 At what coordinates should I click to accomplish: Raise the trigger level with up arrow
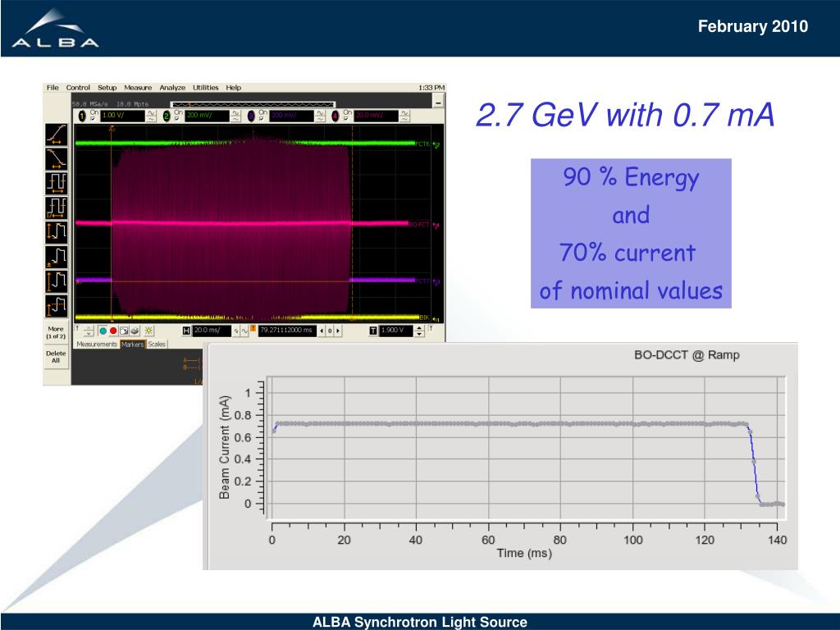419,328
